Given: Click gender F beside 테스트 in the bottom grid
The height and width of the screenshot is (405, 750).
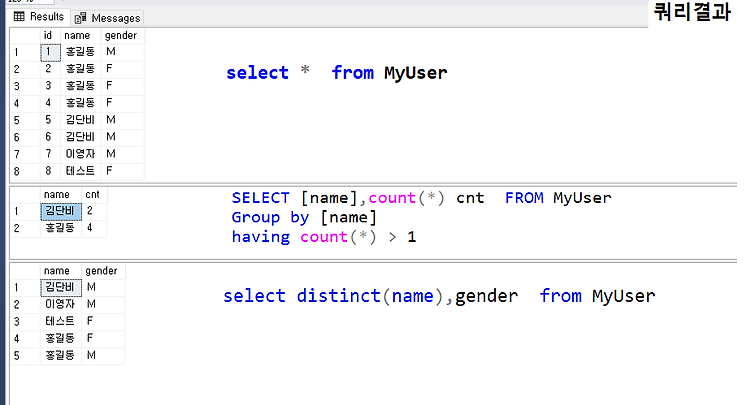Looking at the screenshot, I should click(x=103, y=321).
